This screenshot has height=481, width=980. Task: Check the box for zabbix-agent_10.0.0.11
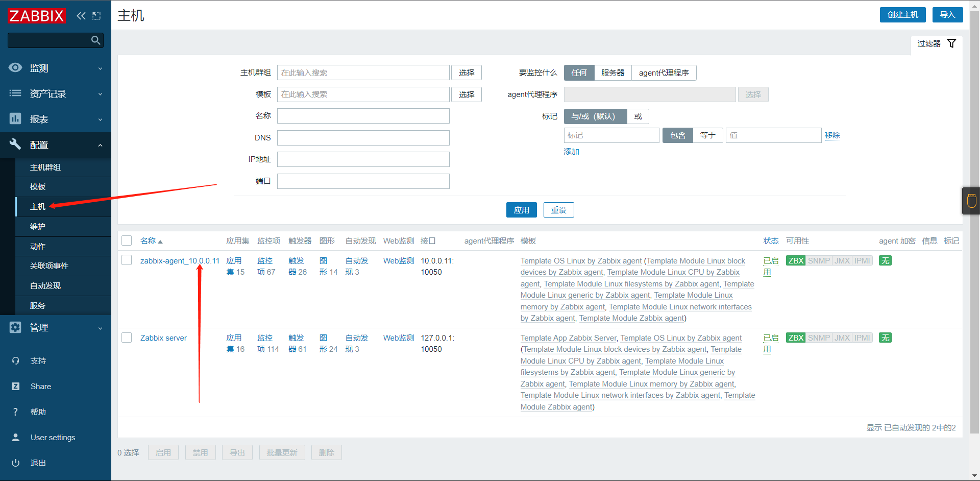[127, 260]
